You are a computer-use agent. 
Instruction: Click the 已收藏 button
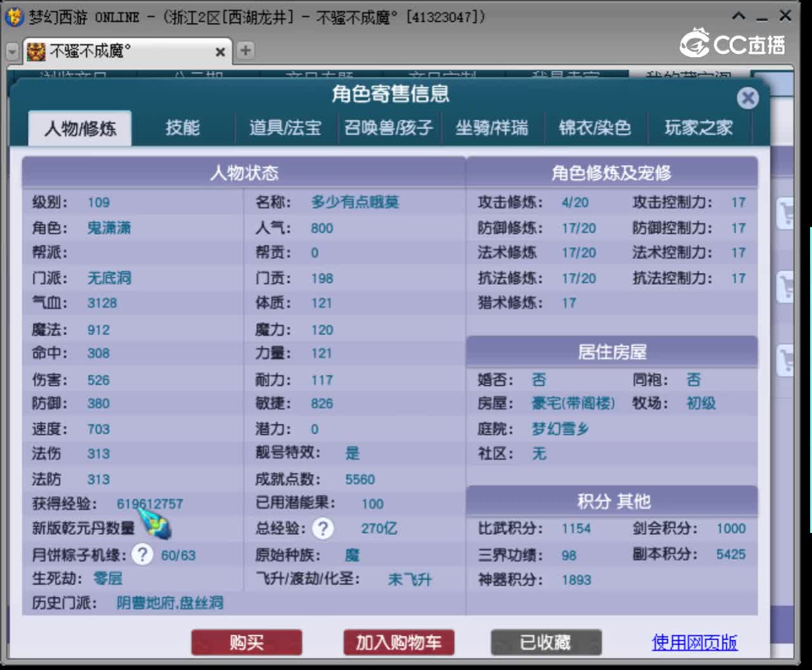point(546,643)
